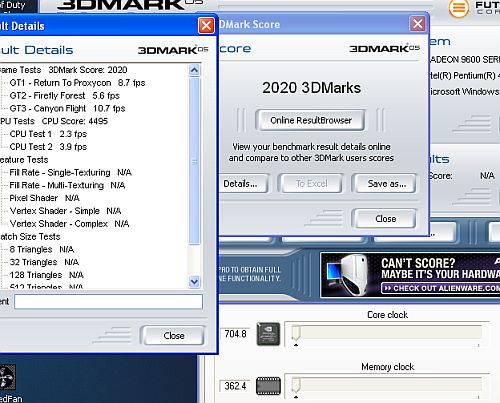
Task: Open the Futuremark orange logo icon
Action: [x=459, y=8]
